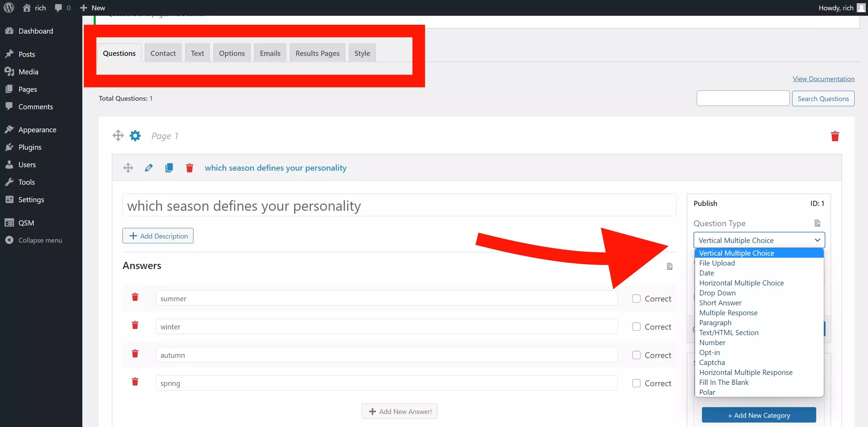Choose Fill In The Blank option
The height and width of the screenshot is (427, 868).
click(x=724, y=382)
